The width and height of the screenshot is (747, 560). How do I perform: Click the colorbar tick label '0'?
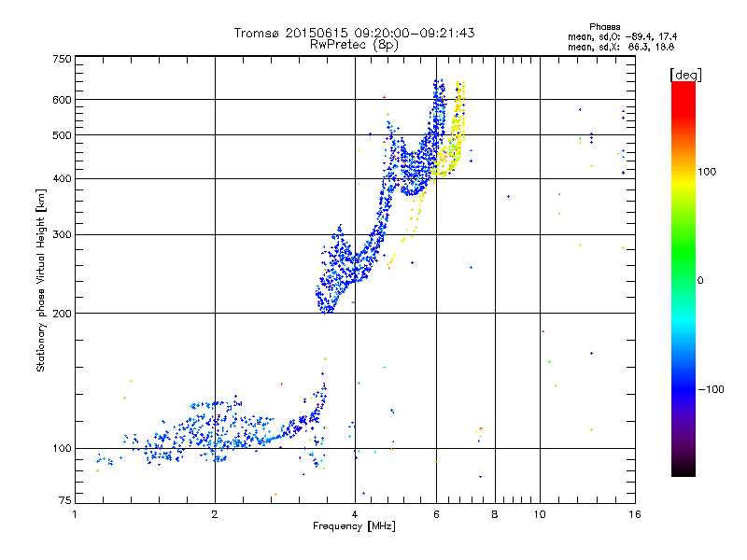[700, 281]
